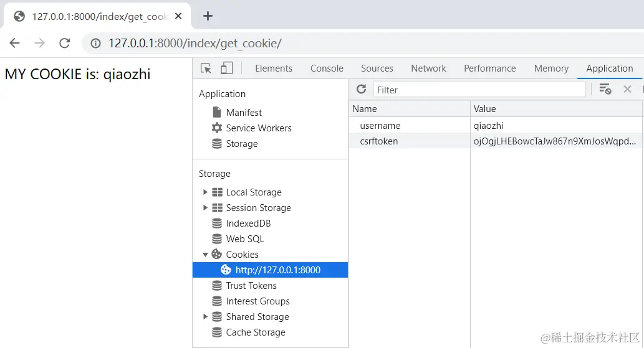This screenshot has width=644, height=348.
Task: Expand the Local Storage tree
Action: pos(206,192)
